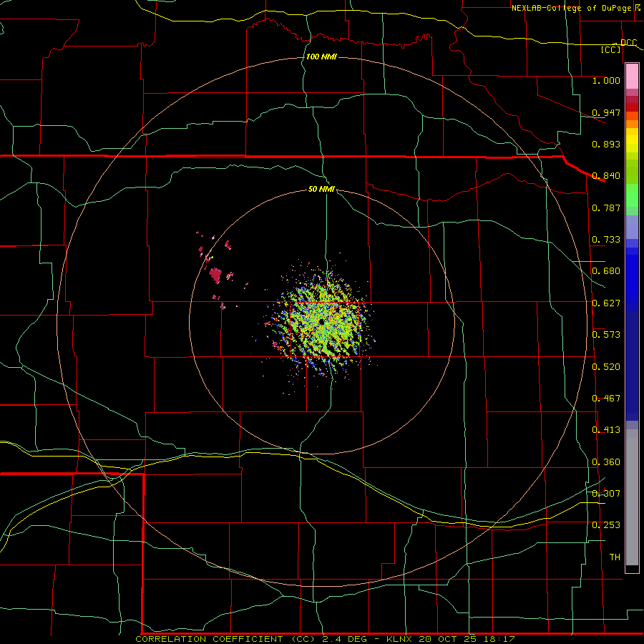Click the 0.413 scale value
The height and width of the screenshot is (644, 644).
[606, 430]
